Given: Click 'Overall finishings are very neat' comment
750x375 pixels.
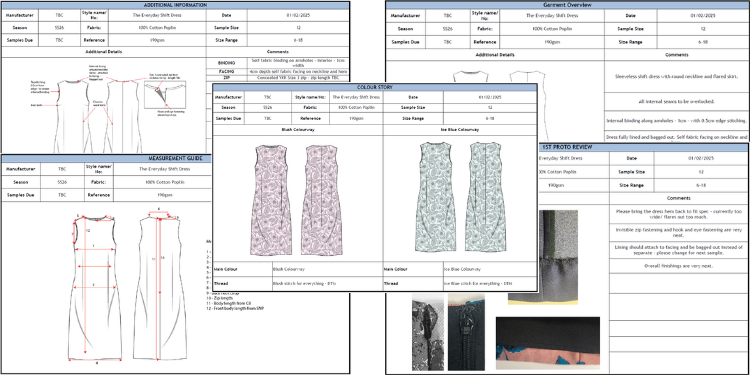Looking at the screenshot, I should [679, 265].
